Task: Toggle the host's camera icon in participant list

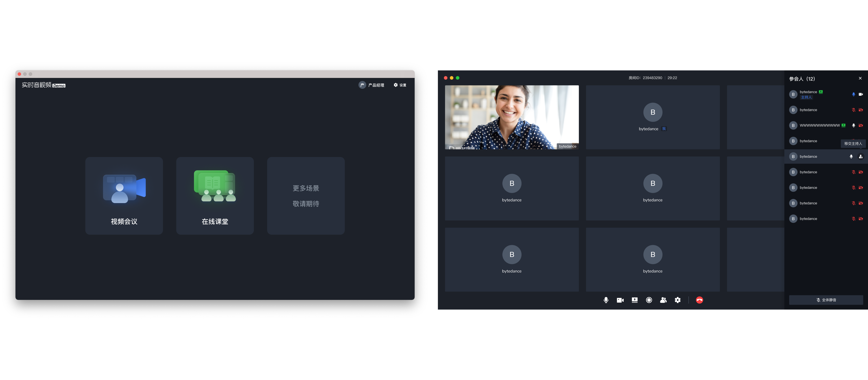Action: [x=861, y=94]
